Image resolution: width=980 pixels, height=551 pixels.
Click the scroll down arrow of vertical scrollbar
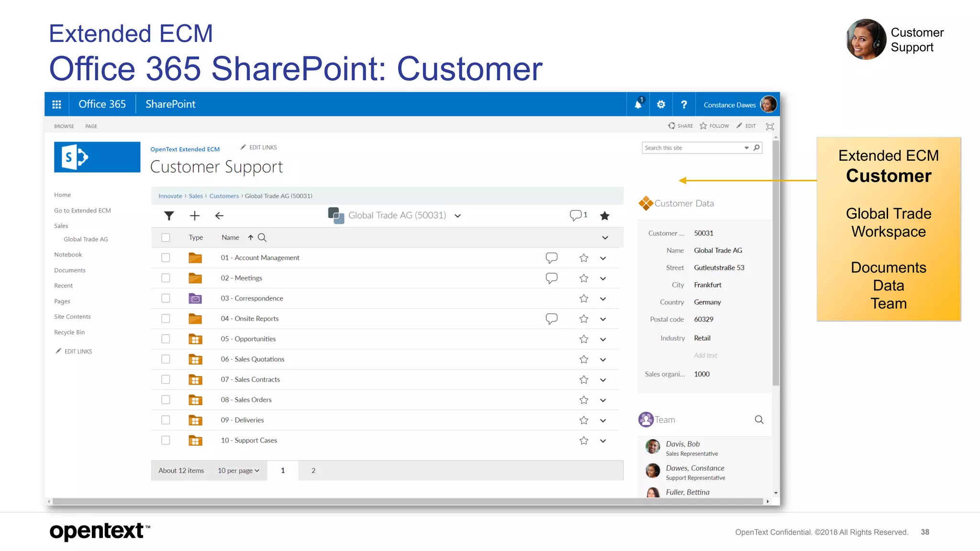coord(776,493)
